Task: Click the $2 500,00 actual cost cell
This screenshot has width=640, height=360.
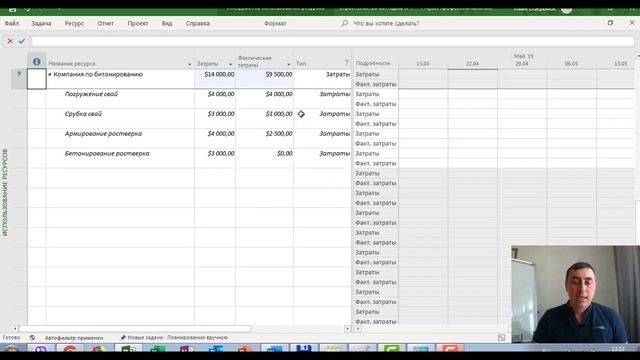Action: pos(264,138)
